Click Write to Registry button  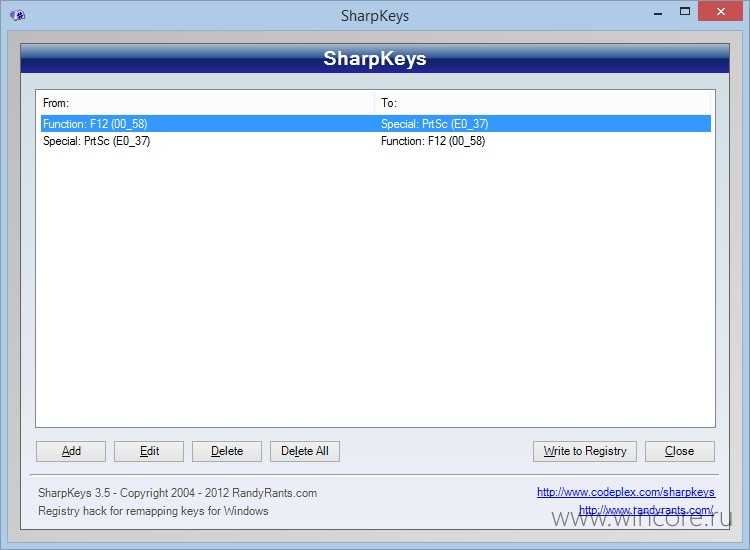tap(585, 451)
